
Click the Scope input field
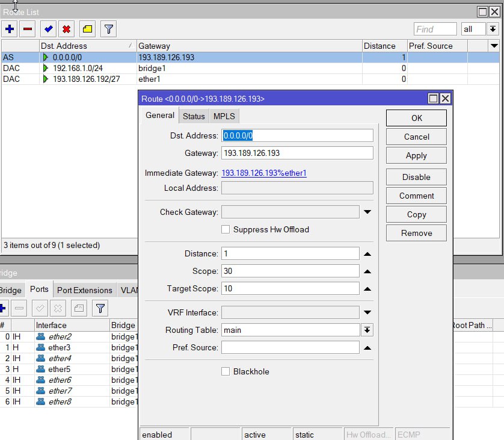[x=290, y=271]
